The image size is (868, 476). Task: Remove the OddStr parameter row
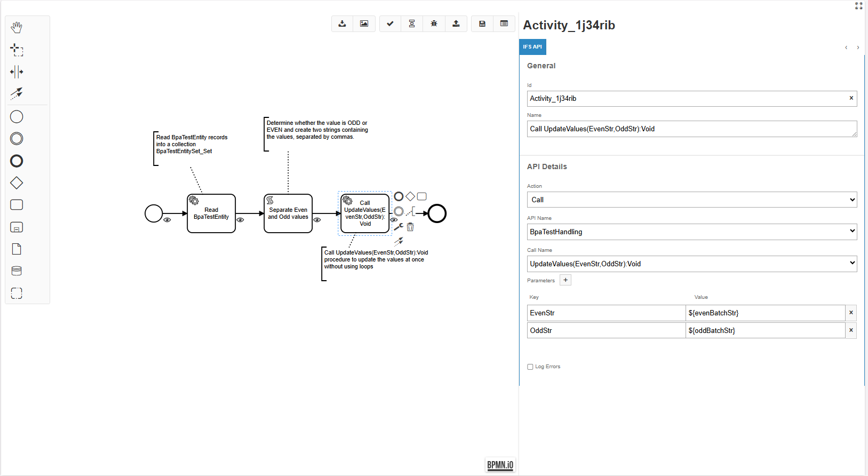pyautogui.click(x=851, y=330)
